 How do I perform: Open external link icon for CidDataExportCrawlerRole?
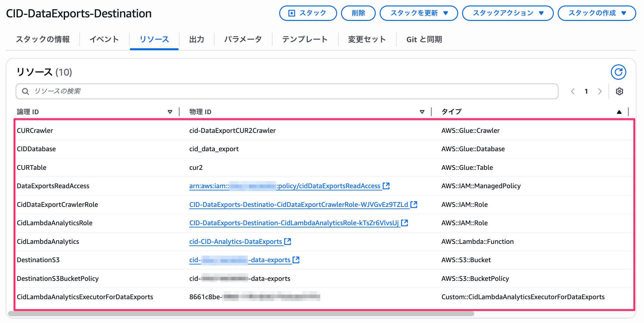pyautogui.click(x=414, y=204)
